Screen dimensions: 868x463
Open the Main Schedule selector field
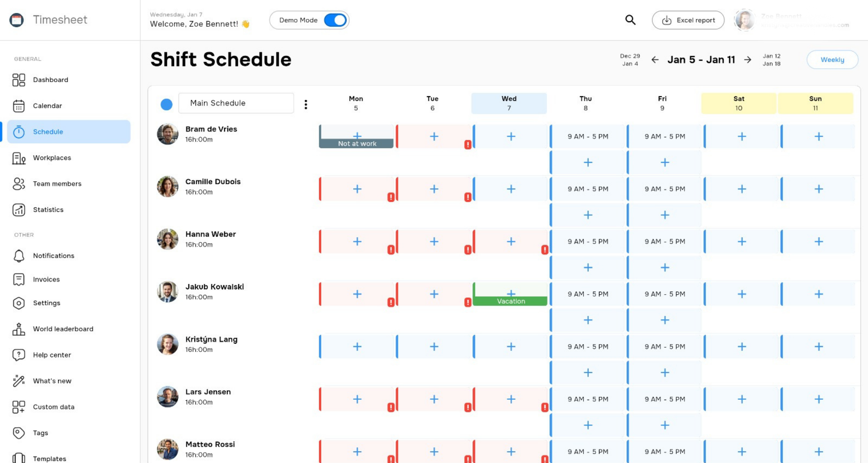pyautogui.click(x=236, y=103)
